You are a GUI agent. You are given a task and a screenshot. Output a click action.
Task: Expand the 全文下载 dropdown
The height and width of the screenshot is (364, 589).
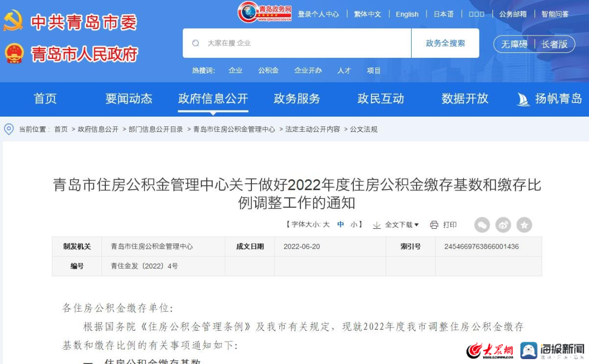pyautogui.click(x=401, y=225)
